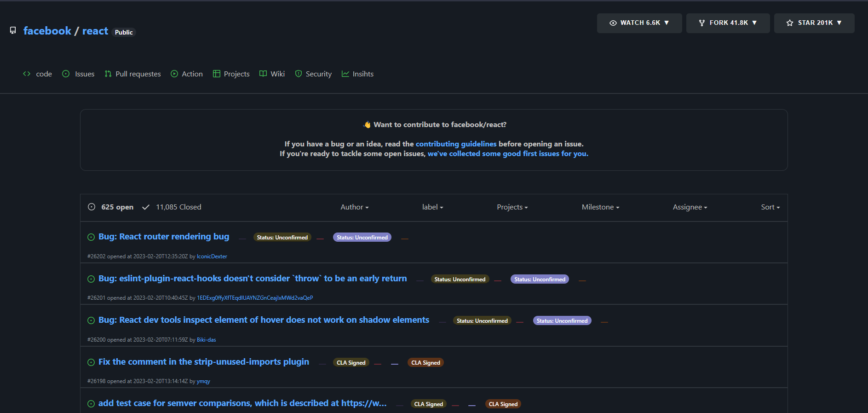Click purple Status: Unconfirmed label on eslint issue
Screen dimensions: 868x413
click(540, 279)
